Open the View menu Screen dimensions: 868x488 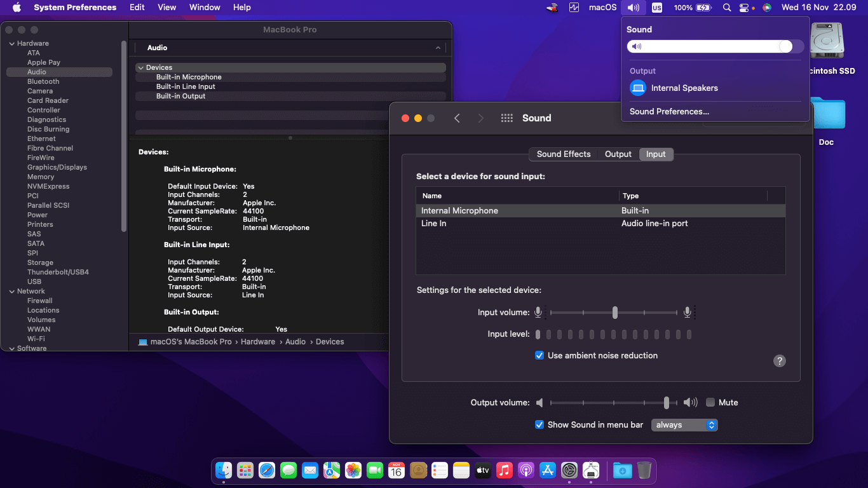click(167, 8)
